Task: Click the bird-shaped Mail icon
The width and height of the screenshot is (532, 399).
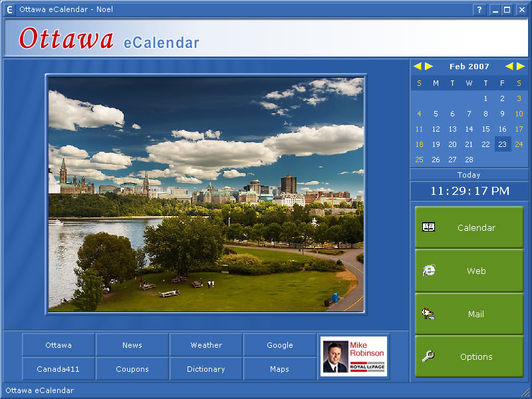Action: click(x=428, y=314)
